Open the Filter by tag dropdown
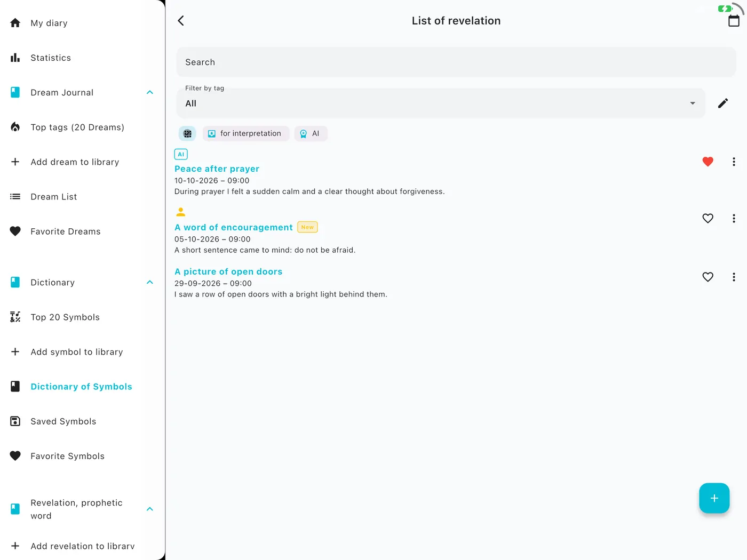The image size is (747, 560). click(441, 103)
